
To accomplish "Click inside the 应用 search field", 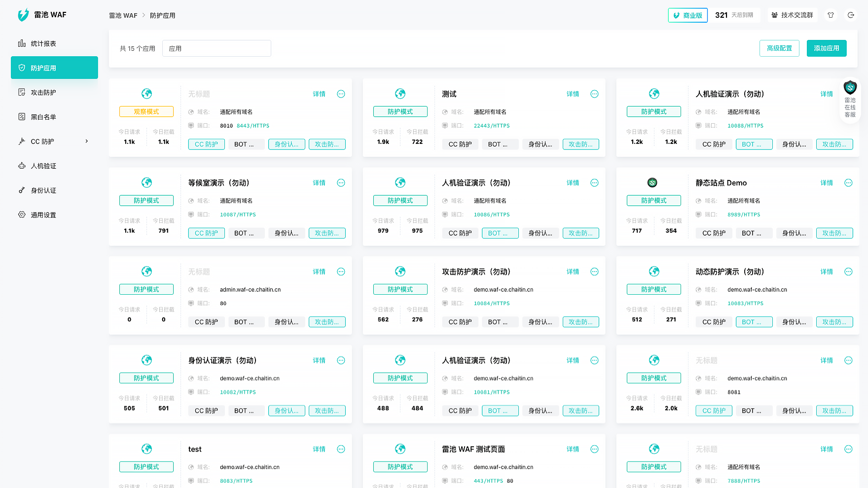I will (x=217, y=48).
